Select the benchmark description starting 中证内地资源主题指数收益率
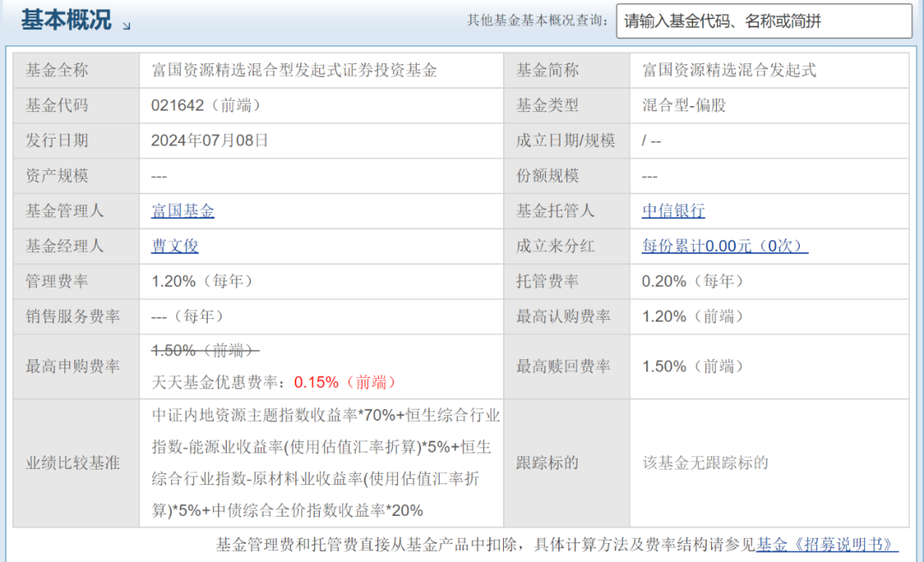The image size is (924, 562). click(325, 463)
